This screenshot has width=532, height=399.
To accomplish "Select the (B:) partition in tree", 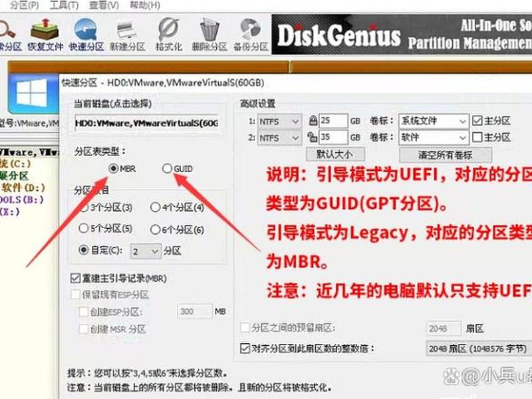I will (22, 199).
